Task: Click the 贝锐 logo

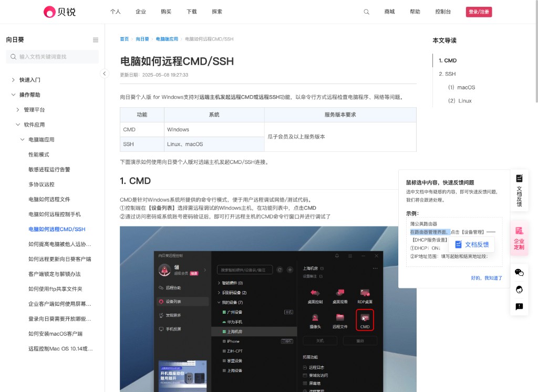Action: [60, 12]
